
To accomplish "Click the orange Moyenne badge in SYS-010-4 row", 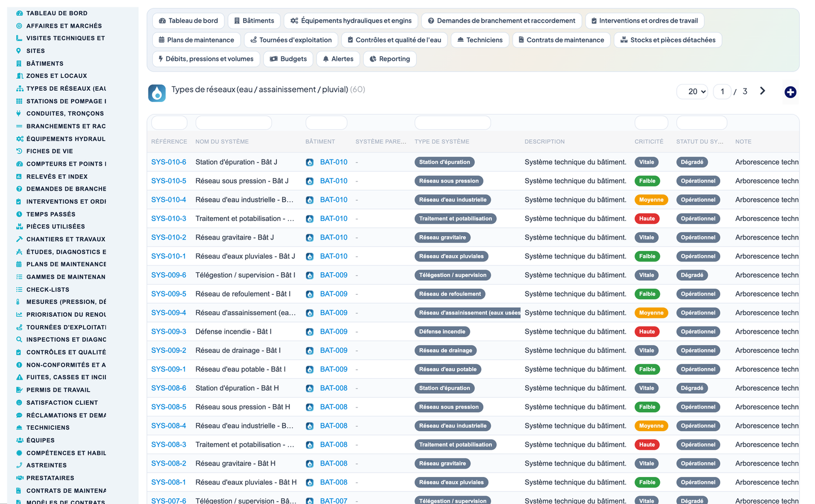I will (651, 200).
